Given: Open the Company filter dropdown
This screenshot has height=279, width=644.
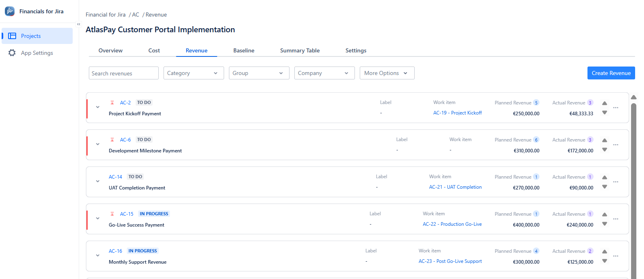Looking at the screenshot, I should pyautogui.click(x=325, y=73).
